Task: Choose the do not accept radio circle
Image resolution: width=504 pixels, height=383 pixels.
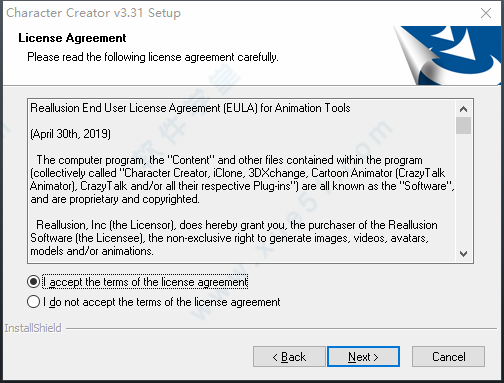Action: pos(33,302)
